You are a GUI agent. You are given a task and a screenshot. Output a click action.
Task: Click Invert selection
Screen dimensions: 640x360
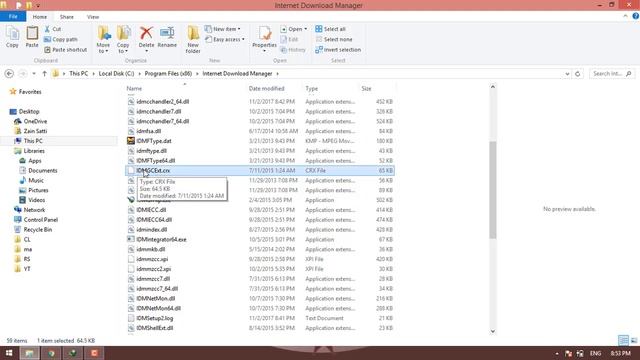[338, 49]
